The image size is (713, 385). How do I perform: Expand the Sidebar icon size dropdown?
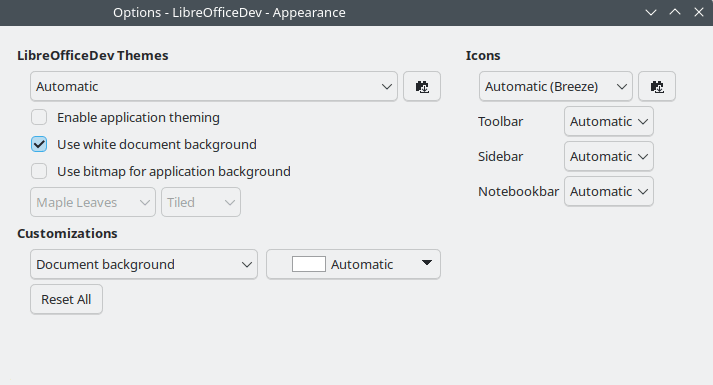pos(609,156)
